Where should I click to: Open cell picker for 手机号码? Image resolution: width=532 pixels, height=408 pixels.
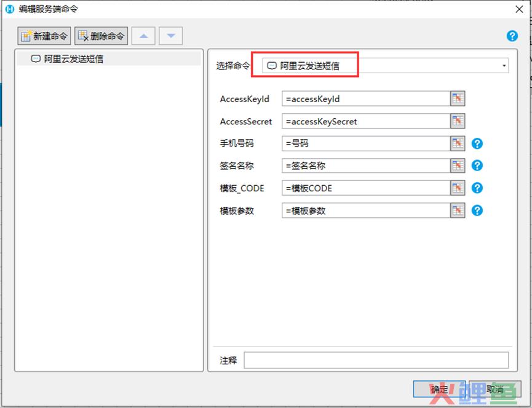(x=458, y=143)
